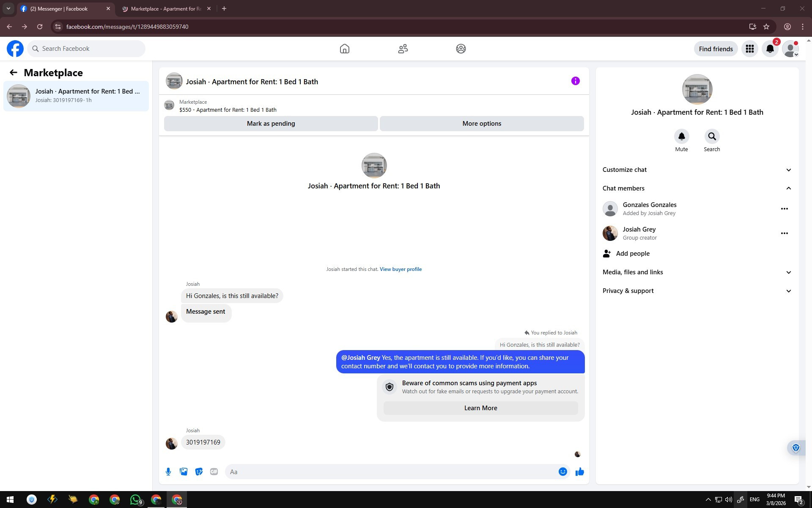Click the voice clip microphone icon
Image resolution: width=812 pixels, height=508 pixels.
pos(168,472)
